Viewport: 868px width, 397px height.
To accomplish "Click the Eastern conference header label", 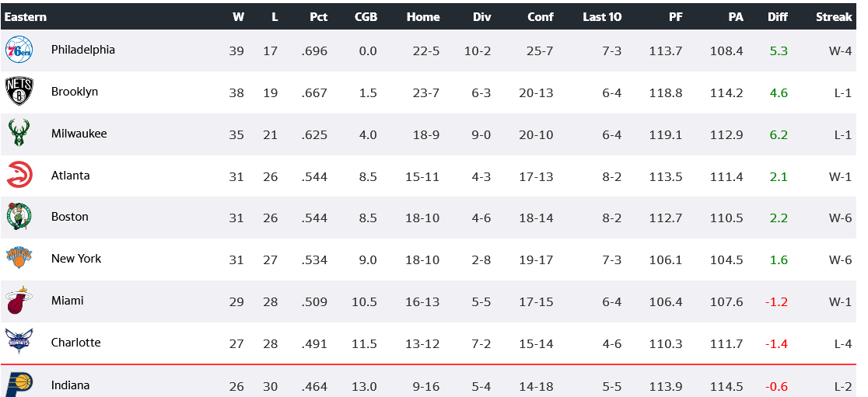I will coord(26,17).
